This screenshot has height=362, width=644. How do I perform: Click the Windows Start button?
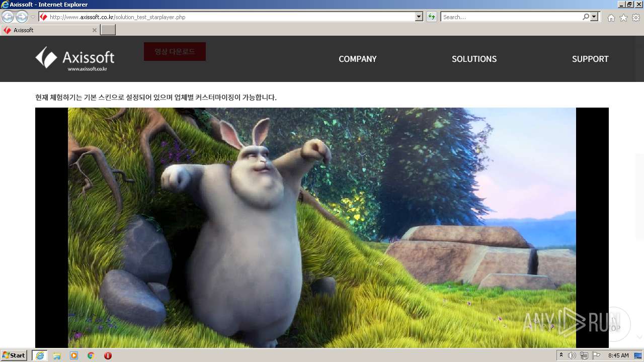point(14,355)
